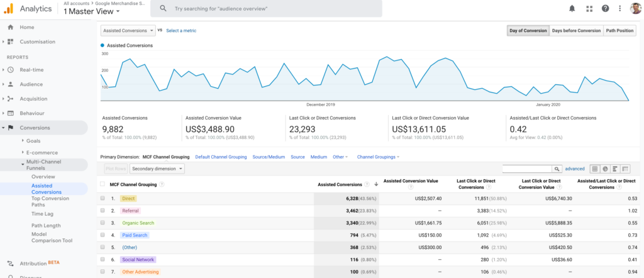
Task: Tick the checkbox for Organic Search row
Action: (x=103, y=223)
